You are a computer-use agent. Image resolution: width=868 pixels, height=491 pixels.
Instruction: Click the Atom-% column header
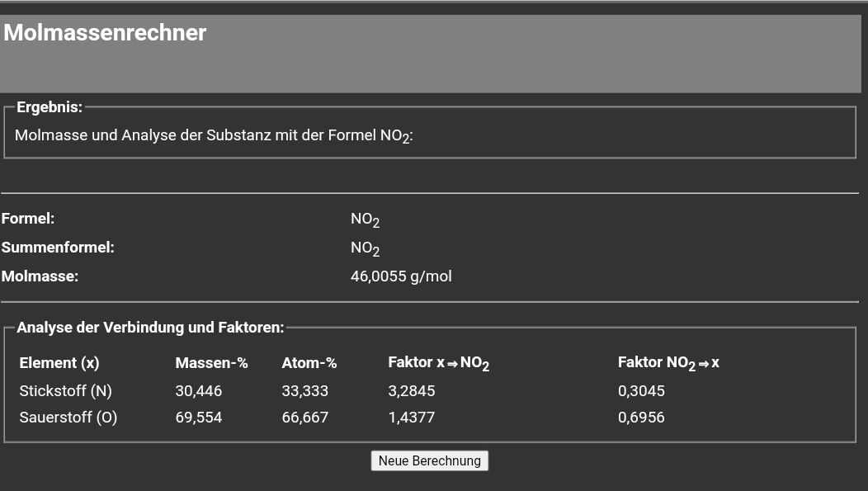tap(309, 362)
